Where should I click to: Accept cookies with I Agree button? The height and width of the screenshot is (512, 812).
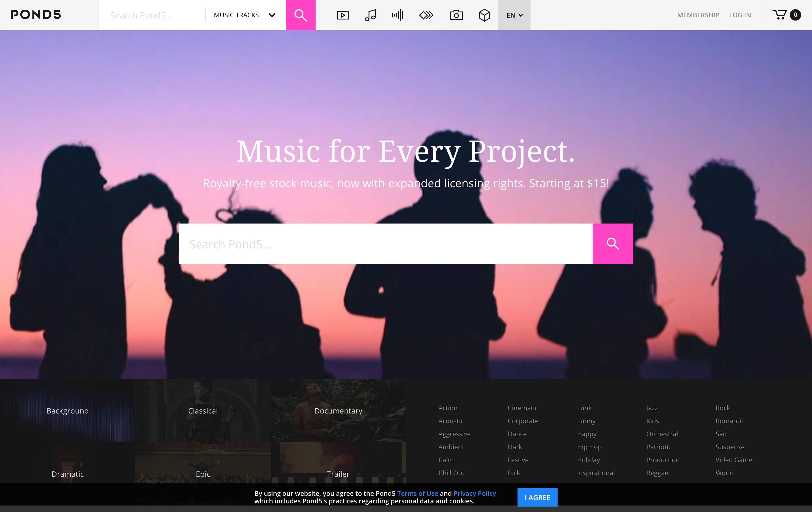(x=537, y=497)
